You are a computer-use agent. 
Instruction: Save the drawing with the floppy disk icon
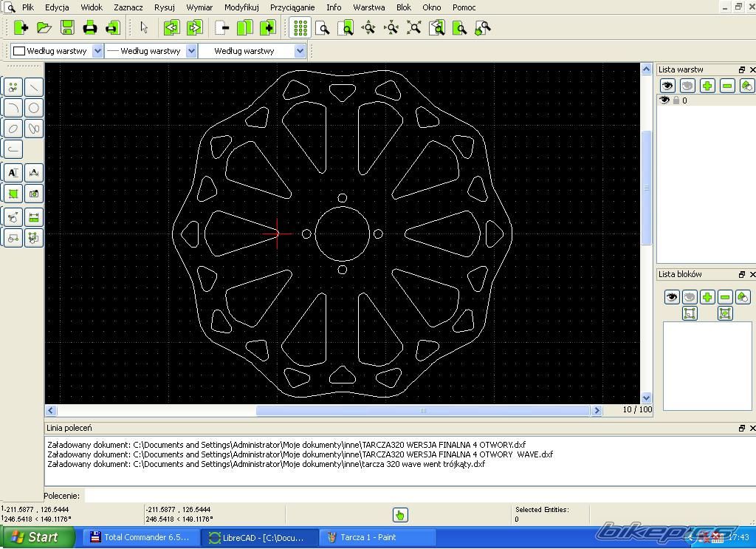pos(67,27)
